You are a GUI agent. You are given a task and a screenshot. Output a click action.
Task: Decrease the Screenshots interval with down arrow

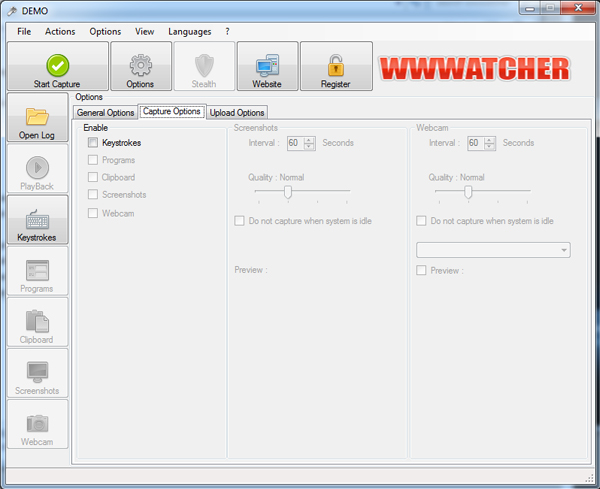pos(309,146)
